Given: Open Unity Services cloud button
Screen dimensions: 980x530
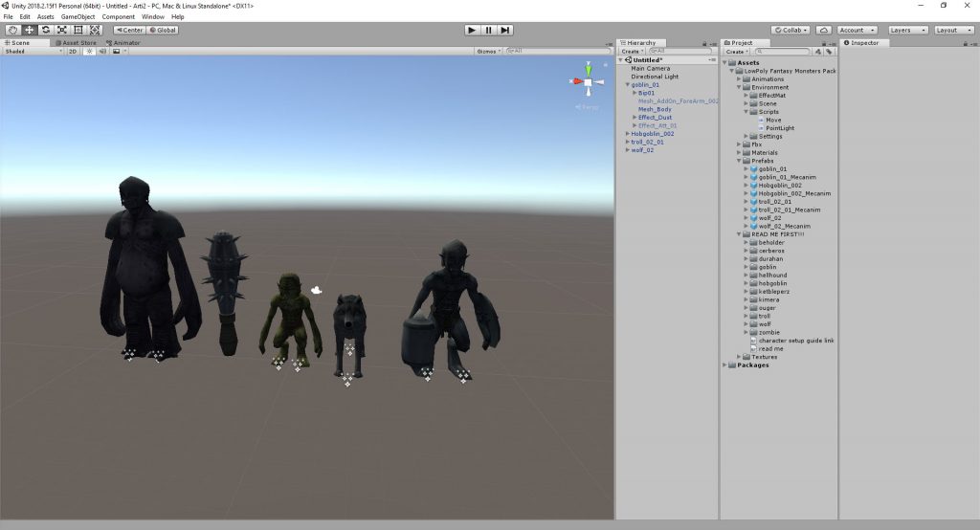Looking at the screenshot, I should [824, 30].
